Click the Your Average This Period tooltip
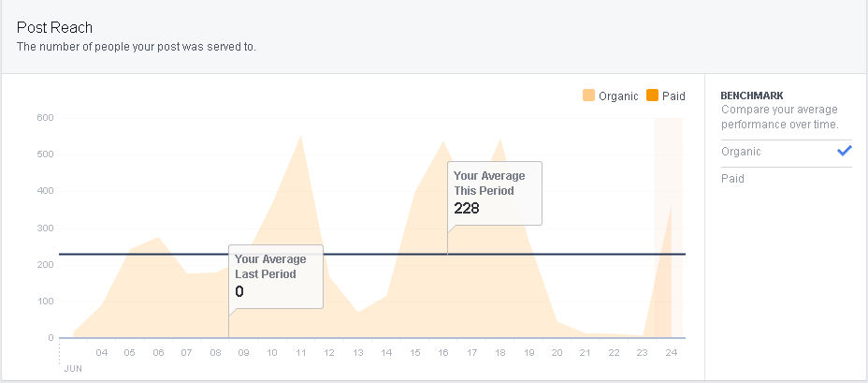This screenshot has width=868, height=383. [x=494, y=192]
